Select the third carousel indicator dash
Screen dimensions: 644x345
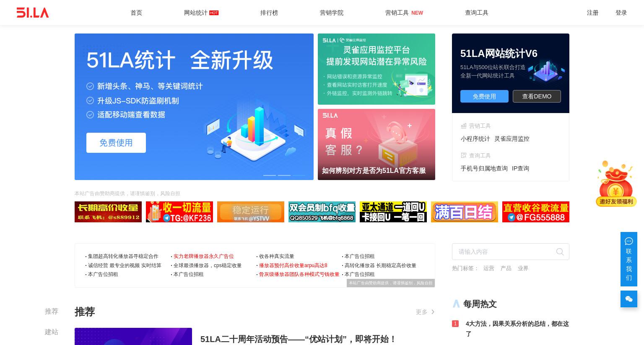(299, 175)
